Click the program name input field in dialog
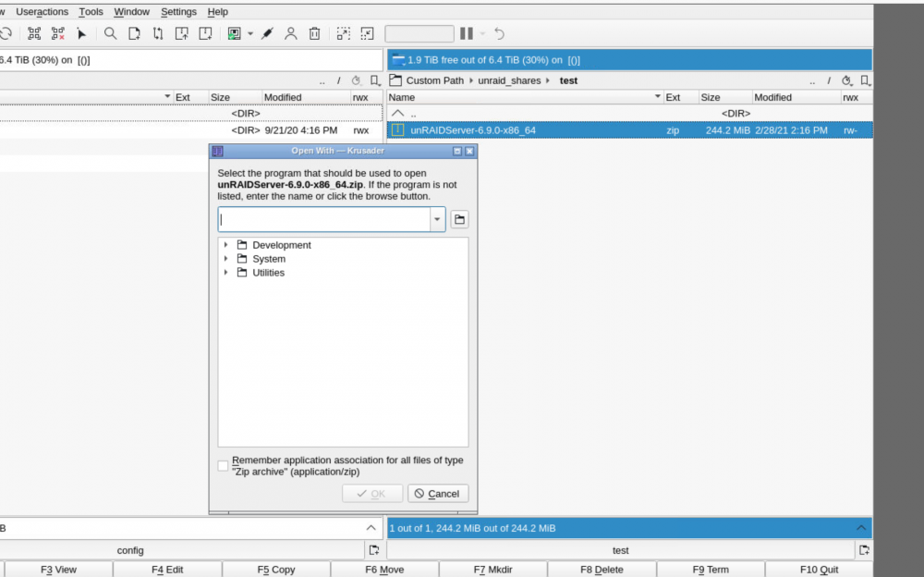The image size is (924, 577). [324, 219]
